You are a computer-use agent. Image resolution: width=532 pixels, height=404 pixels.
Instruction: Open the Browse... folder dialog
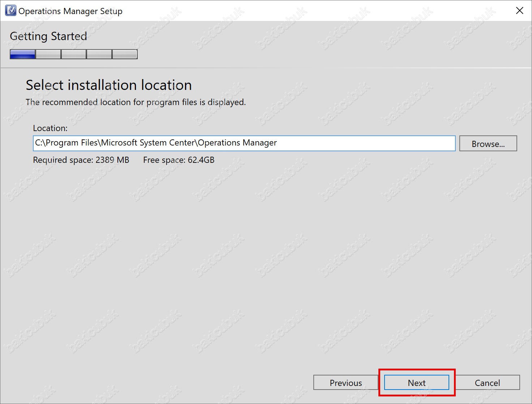[x=488, y=144]
